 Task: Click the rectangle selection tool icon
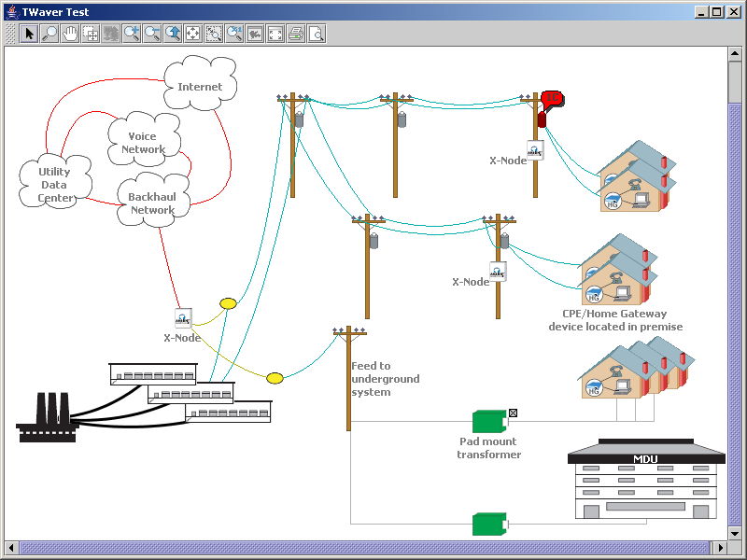91,34
